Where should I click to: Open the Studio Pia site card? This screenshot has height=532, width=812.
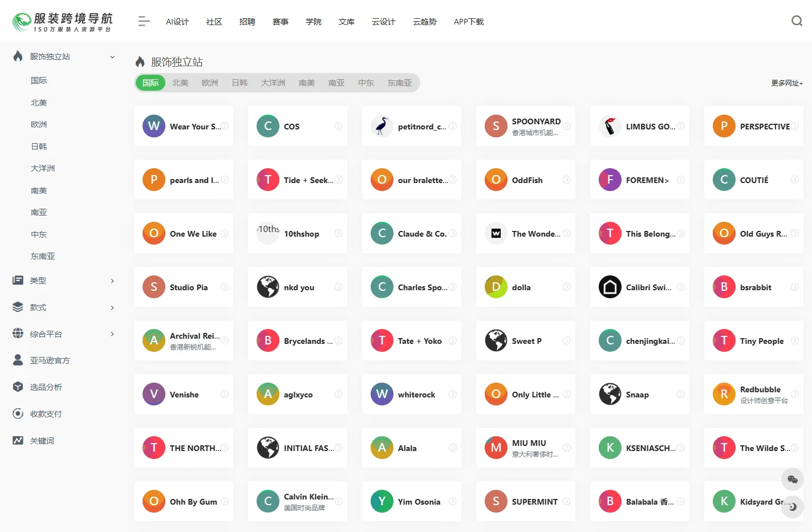pos(184,287)
